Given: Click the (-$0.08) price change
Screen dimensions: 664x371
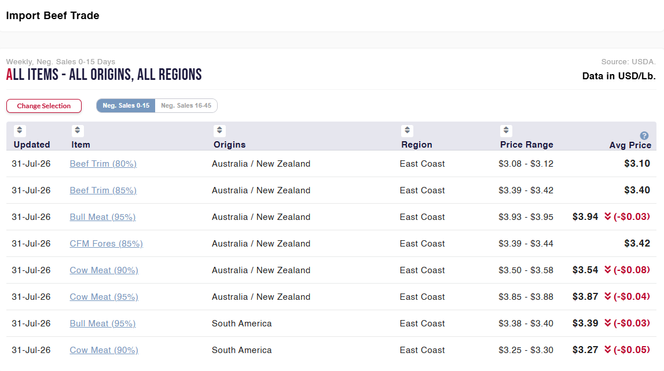Looking at the screenshot, I should pos(631,270).
